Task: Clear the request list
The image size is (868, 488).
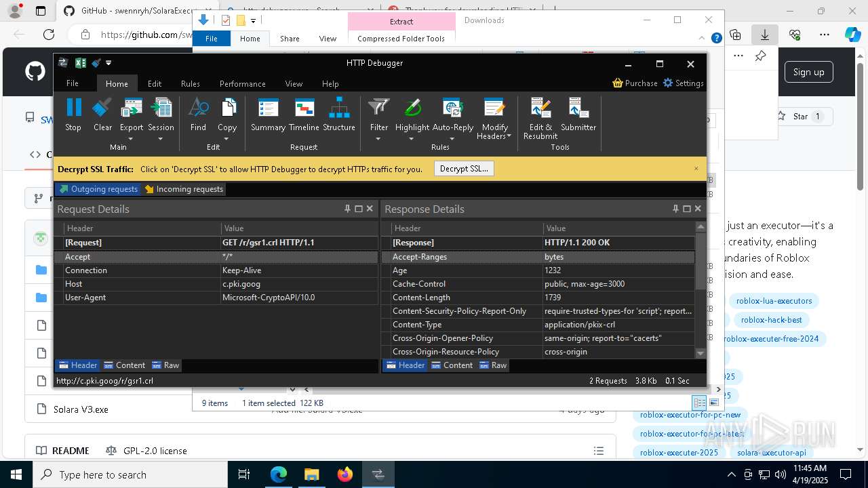Action: (102, 114)
